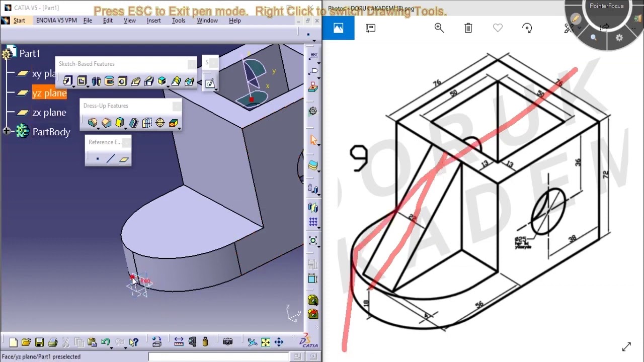Select the Thread/Tap tool icon
The width and height of the screenshot is (644, 362).
pos(160,123)
